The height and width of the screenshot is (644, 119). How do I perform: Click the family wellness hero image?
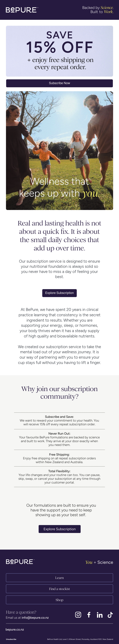tap(59, 151)
